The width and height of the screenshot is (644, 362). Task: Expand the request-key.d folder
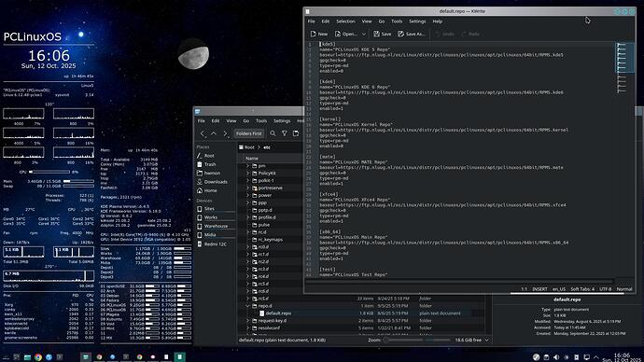(247, 321)
